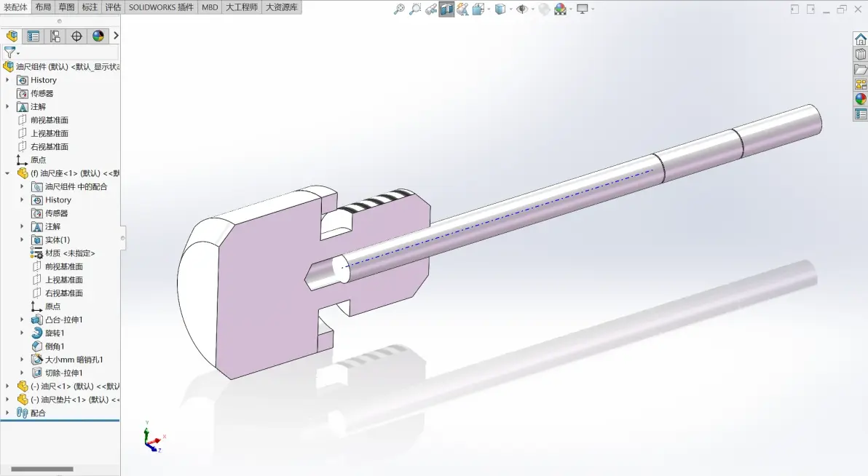Image resolution: width=868 pixels, height=476 pixels.
Task: Select the Zoom to Area tool
Action: tap(414, 9)
